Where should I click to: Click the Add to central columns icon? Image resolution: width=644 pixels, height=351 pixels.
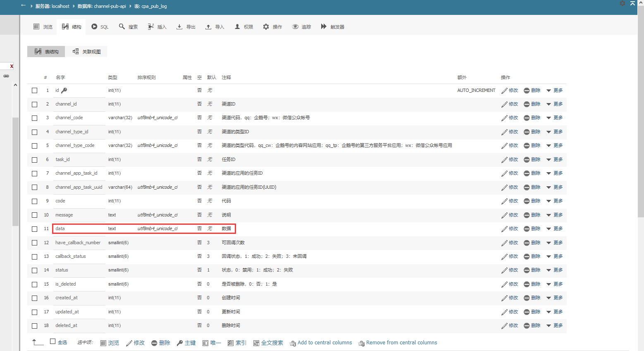[293, 343]
